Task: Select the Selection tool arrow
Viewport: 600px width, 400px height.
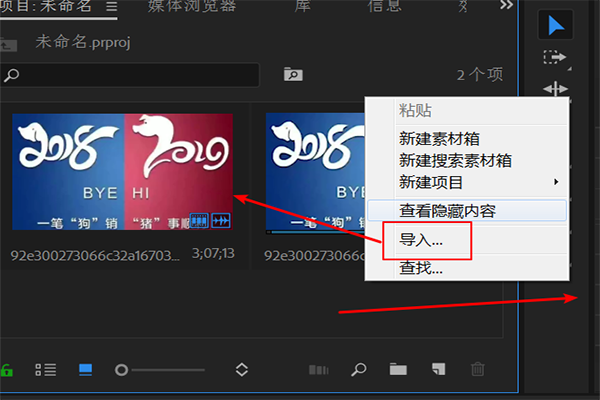Action: point(556,25)
